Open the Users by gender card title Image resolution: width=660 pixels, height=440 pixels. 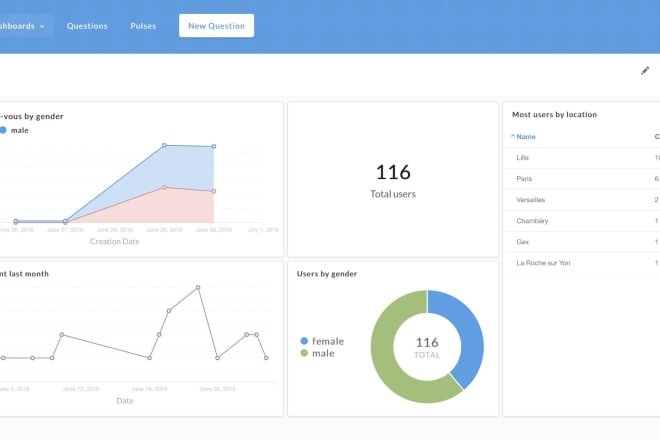pyautogui.click(x=327, y=274)
